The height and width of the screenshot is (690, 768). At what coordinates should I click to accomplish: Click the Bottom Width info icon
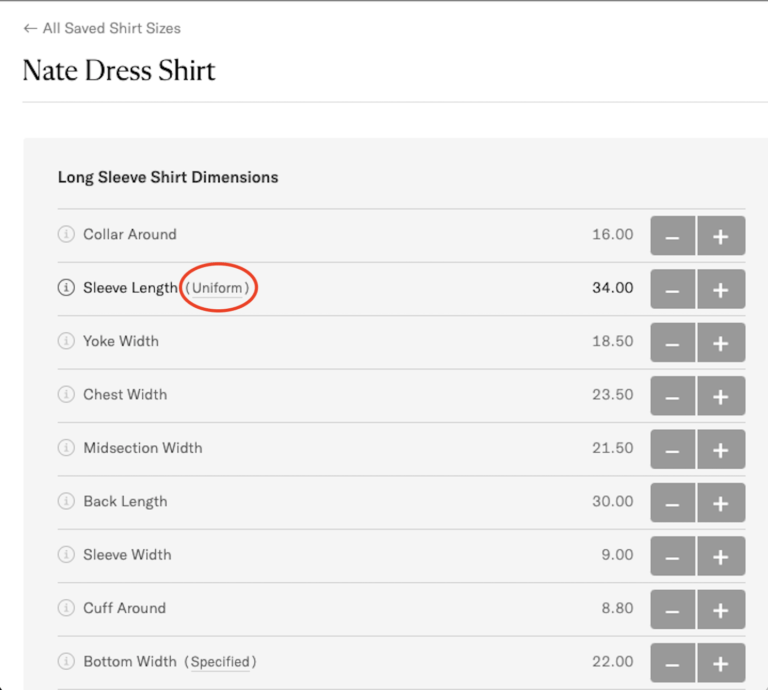click(66, 662)
